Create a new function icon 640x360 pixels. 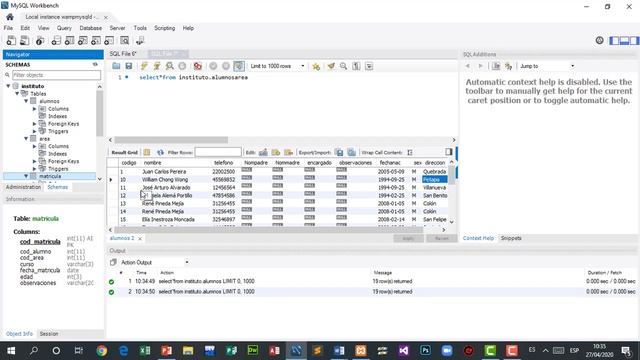tap(109, 40)
